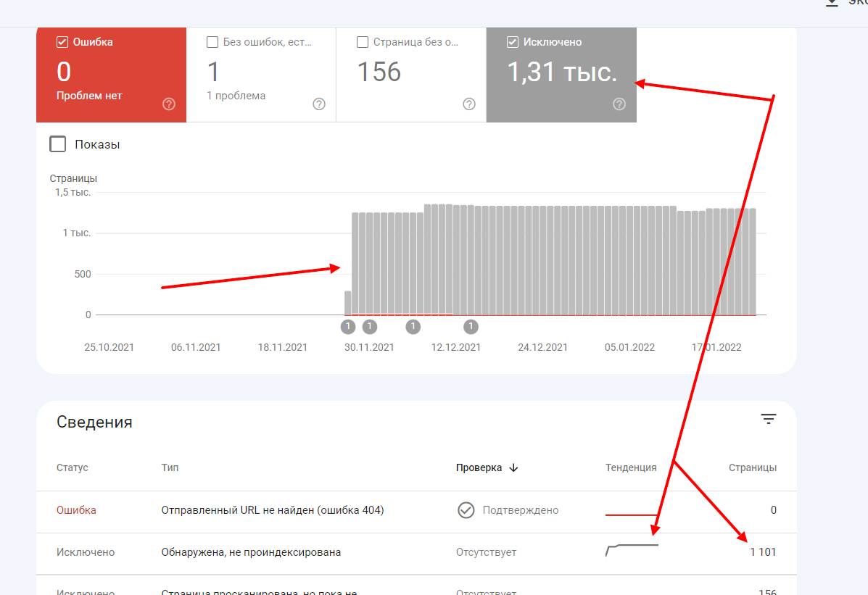This screenshot has width=868, height=595.
Task: Open the Отправленный URL не найден row
Action: (272, 510)
